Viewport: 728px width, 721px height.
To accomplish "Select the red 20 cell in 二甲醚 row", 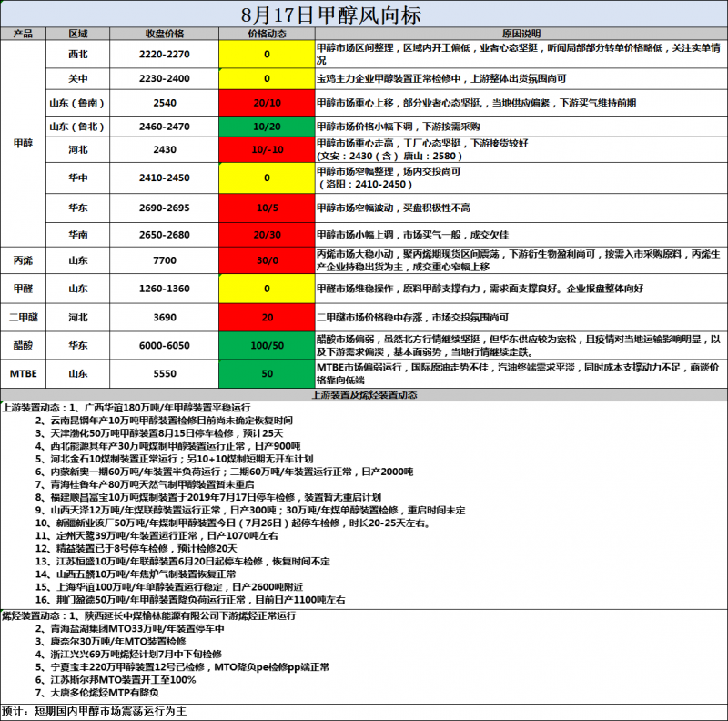I will click(267, 318).
